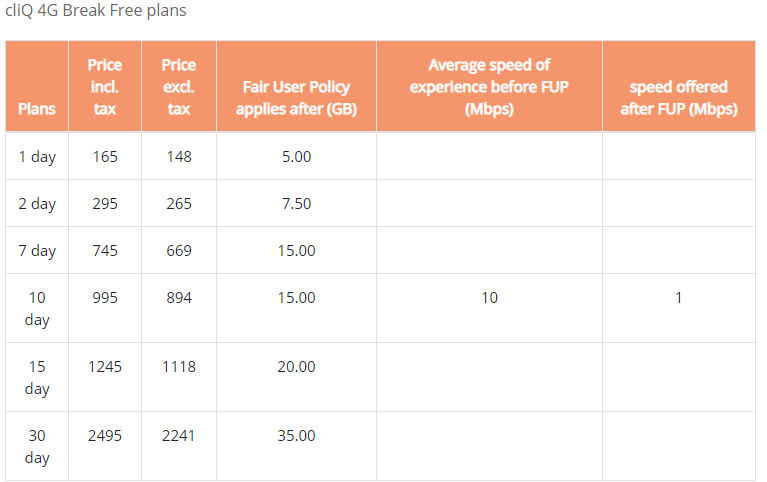Select the '30 day' plan cell

pos(37,446)
